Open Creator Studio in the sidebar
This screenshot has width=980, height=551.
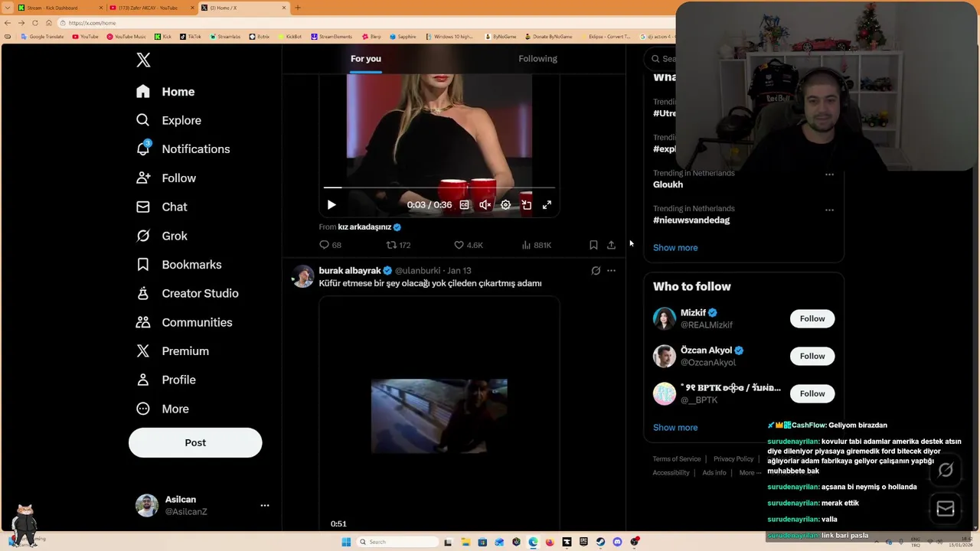[187, 293]
